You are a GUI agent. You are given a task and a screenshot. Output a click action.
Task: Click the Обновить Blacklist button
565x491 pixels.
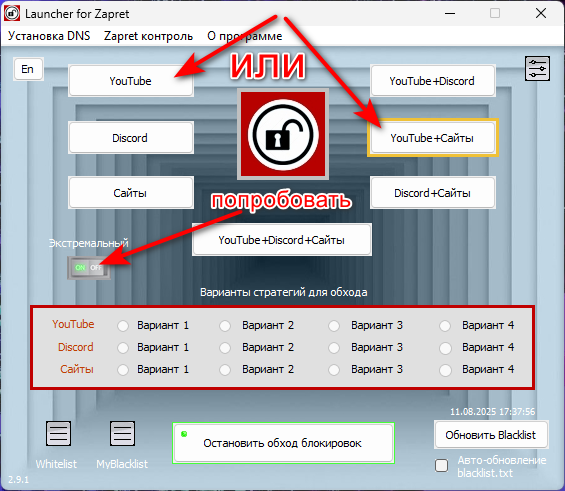(491, 435)
